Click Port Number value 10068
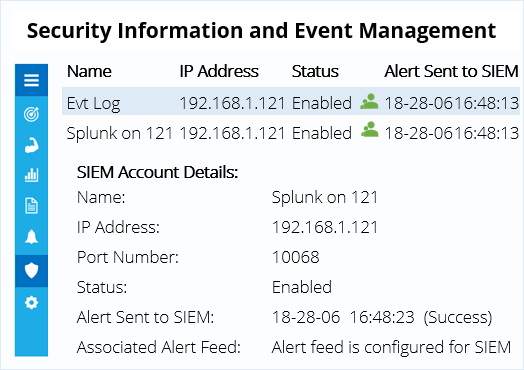 [296, 257]
